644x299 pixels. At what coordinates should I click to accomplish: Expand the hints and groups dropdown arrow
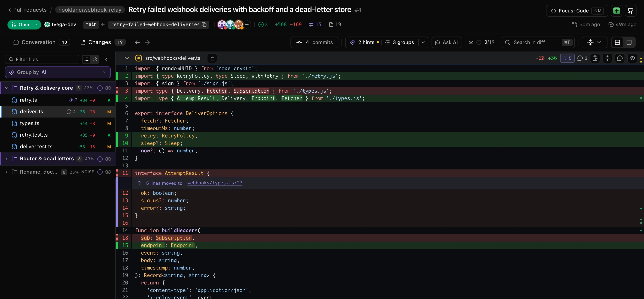pyautogui.click(x=423, y=42)
